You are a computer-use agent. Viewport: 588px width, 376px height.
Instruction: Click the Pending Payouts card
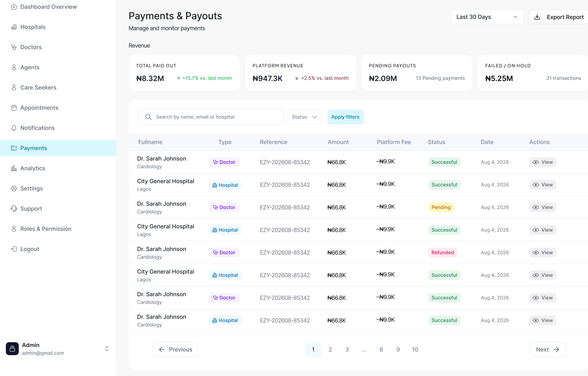point(417,73)
